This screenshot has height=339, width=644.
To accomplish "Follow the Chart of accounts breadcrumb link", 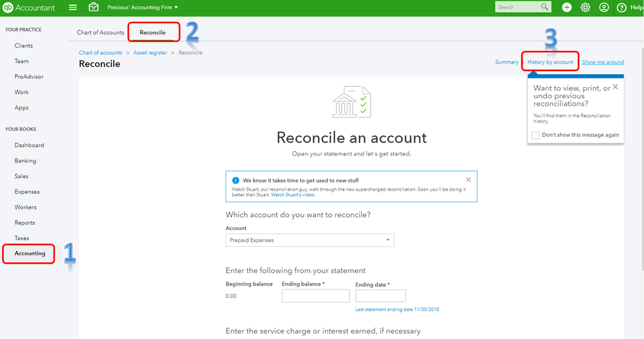I will click(x=100, y=53).
